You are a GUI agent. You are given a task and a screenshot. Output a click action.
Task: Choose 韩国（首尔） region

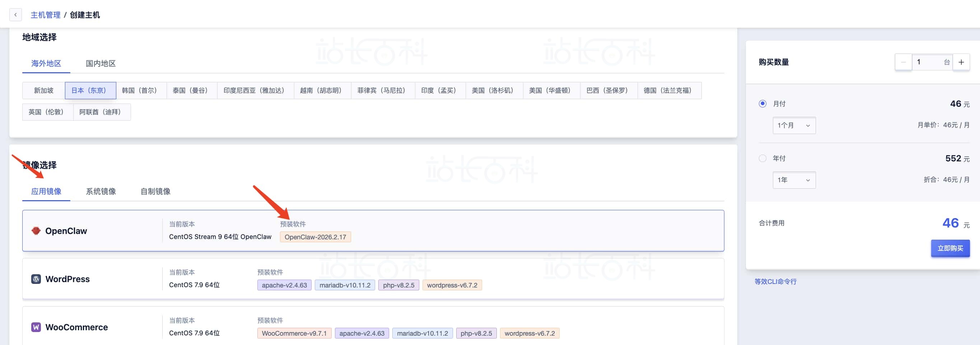pos(141,91)
